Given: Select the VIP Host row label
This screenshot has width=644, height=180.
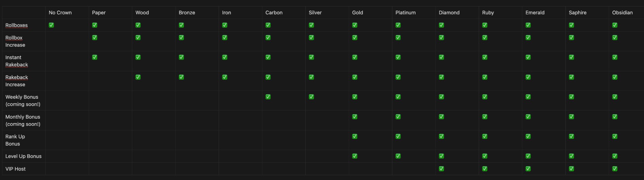Looking at the screenshot, I should [x=16, y=169].
